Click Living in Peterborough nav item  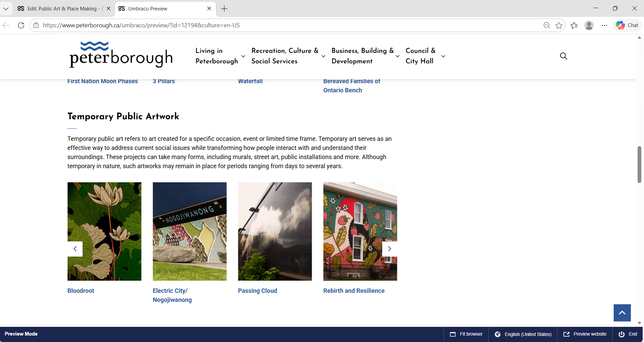point(217,56)
